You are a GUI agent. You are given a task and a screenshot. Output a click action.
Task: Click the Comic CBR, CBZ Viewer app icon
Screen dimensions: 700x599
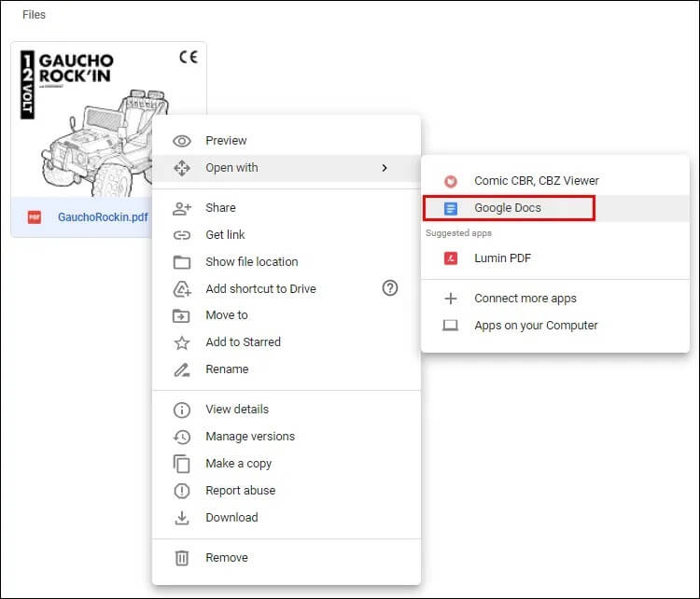(x=451, y=181)
